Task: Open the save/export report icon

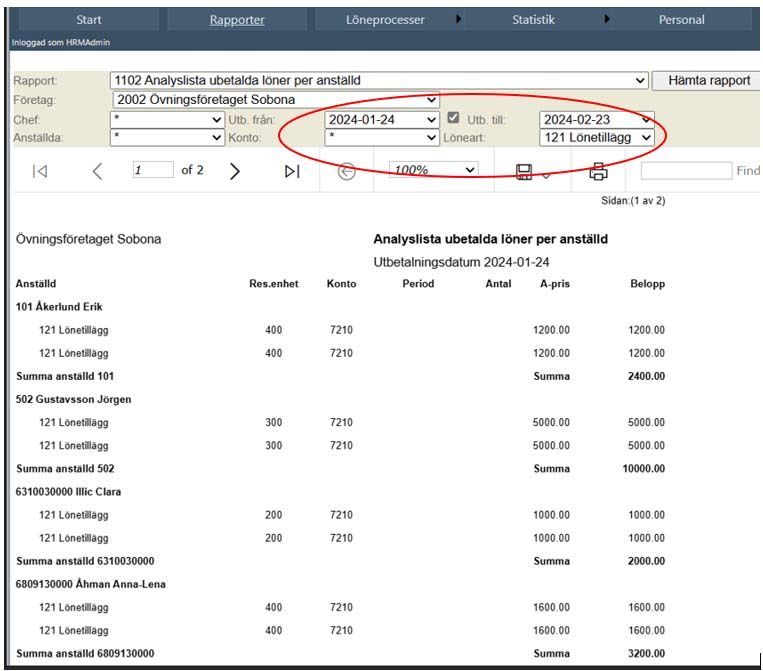Action: (524, 172)
